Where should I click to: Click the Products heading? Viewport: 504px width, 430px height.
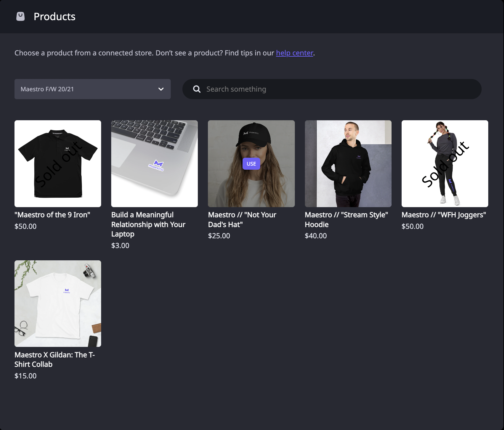click(x=54, y=16)
